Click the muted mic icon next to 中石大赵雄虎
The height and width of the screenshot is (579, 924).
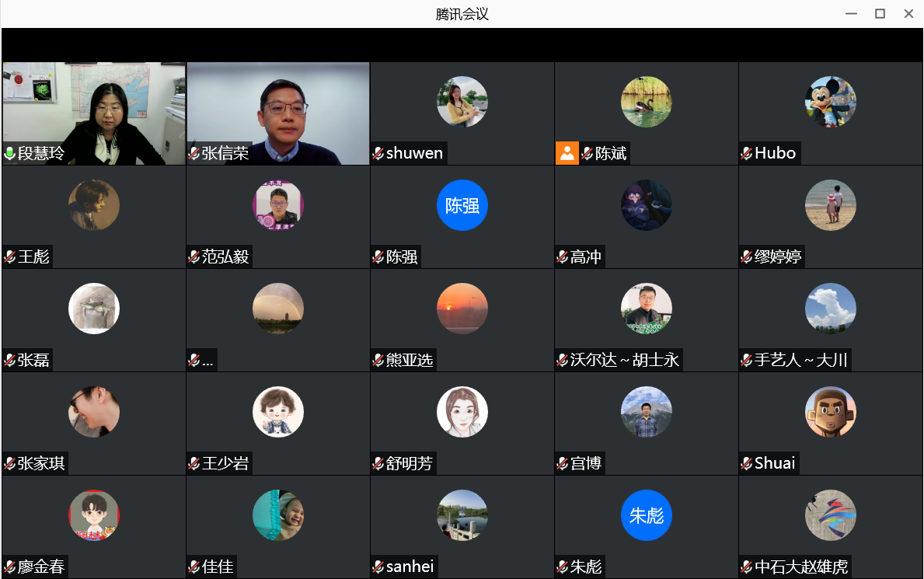pyautogui.click(x=747, y=567)
